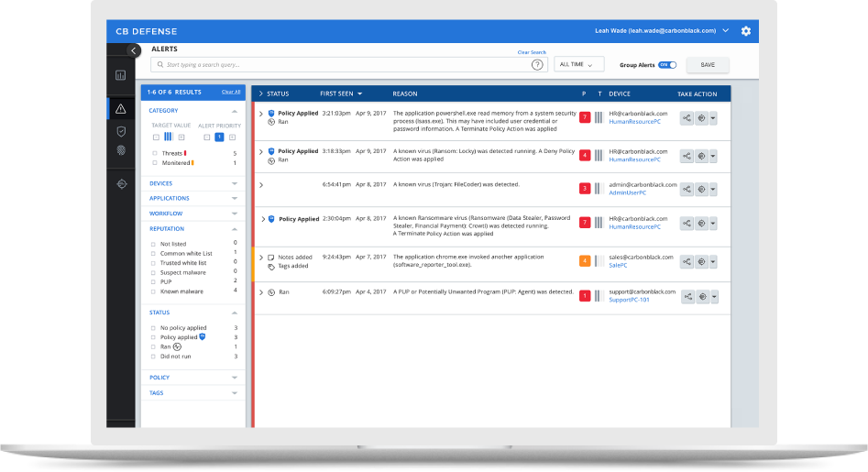Open the HumanResourcePC link in powershell.exe row
This screenshot has height=472, width=868.
[x=635, y=122]
